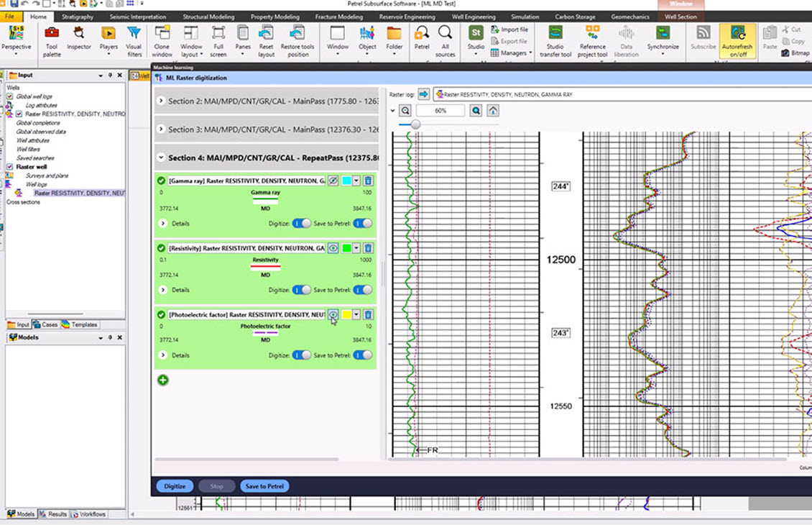Click Studio transfer tool icon
The width and height of the screenshot is (812, 525).
[x=555, y=38]
